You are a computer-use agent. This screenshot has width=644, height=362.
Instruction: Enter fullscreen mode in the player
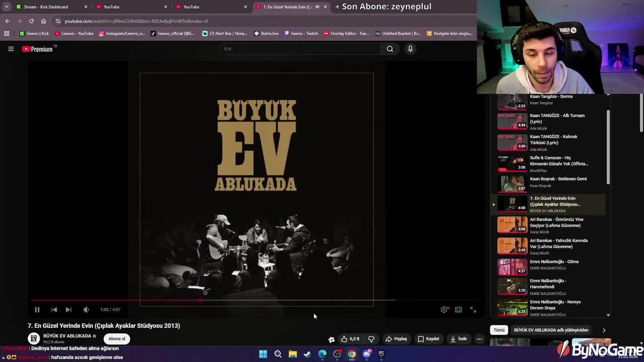473,310
